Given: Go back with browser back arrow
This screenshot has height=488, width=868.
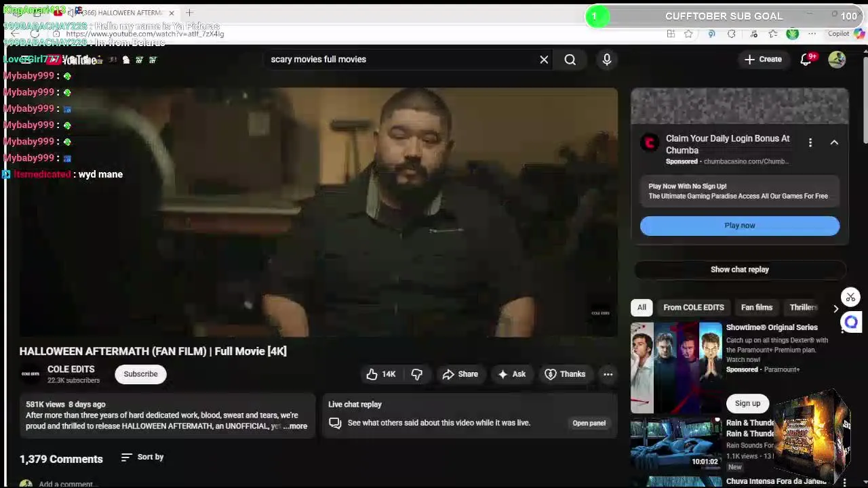Looking at the screenshot, I should point(15,34).
